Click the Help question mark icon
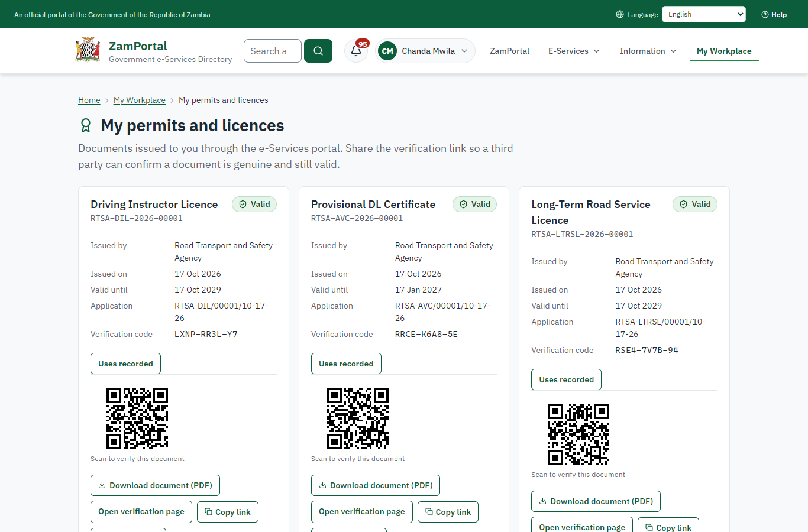The height and width of the screenshot is (532, 808). point(765,15)
